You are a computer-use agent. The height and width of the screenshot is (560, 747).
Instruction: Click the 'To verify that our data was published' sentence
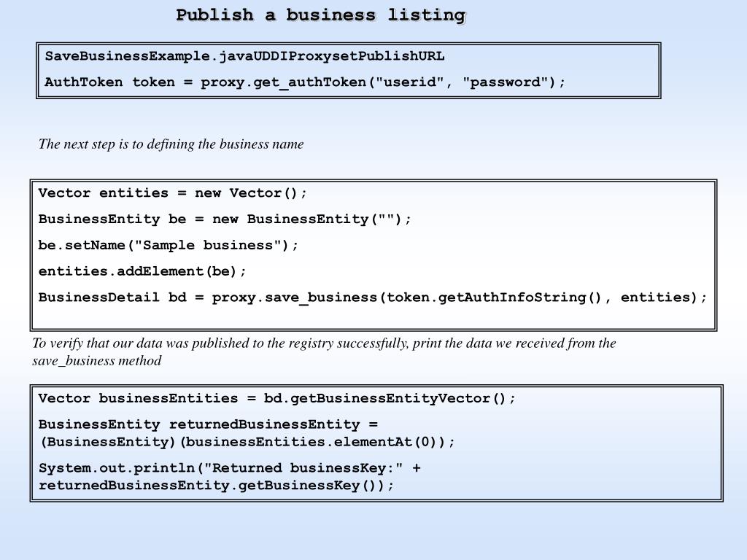(x=324, y=343)
